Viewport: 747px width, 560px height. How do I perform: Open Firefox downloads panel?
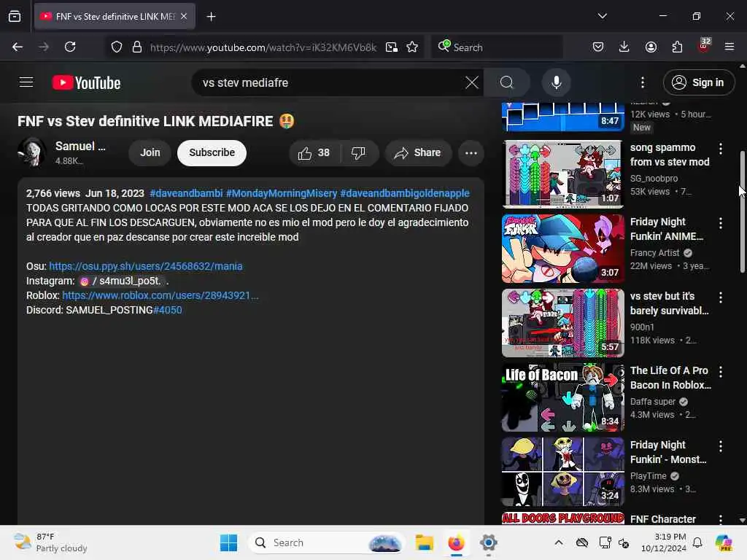[x=624, y=47]
